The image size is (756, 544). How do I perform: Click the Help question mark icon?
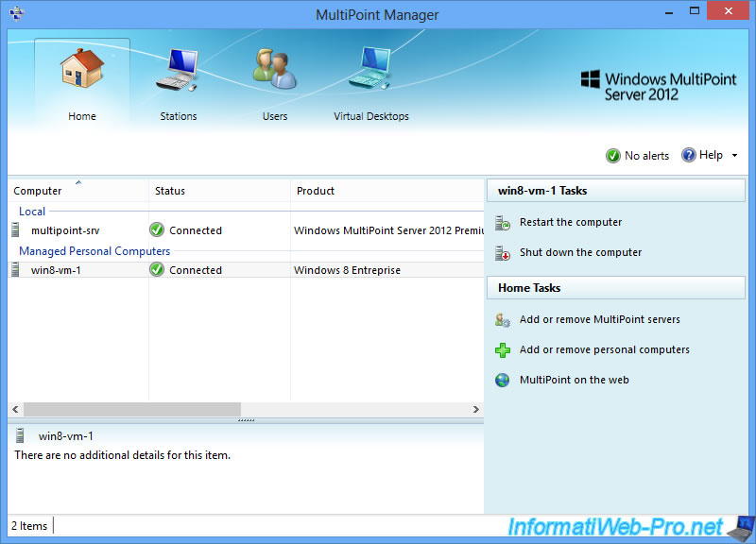(688, 156)
